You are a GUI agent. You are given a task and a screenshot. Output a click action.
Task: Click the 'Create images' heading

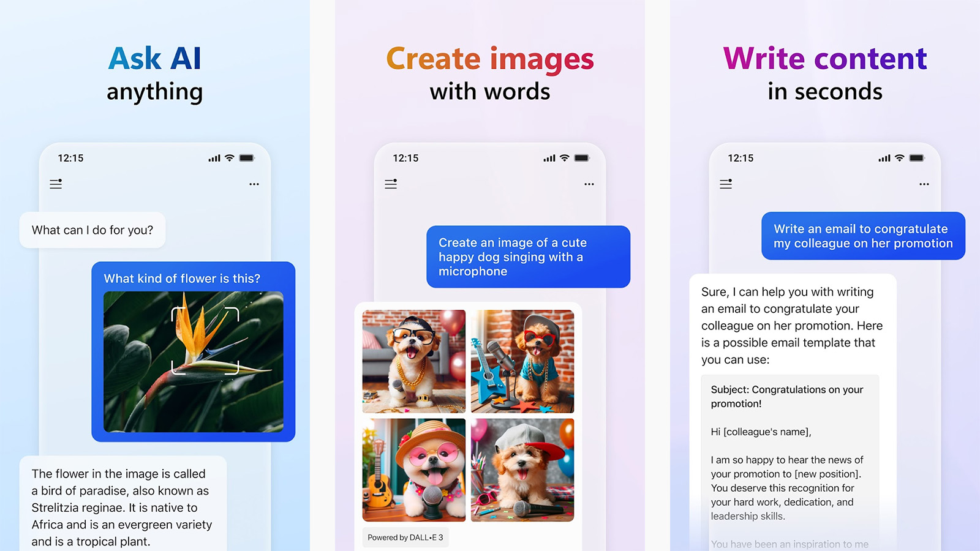pos(490,59)
